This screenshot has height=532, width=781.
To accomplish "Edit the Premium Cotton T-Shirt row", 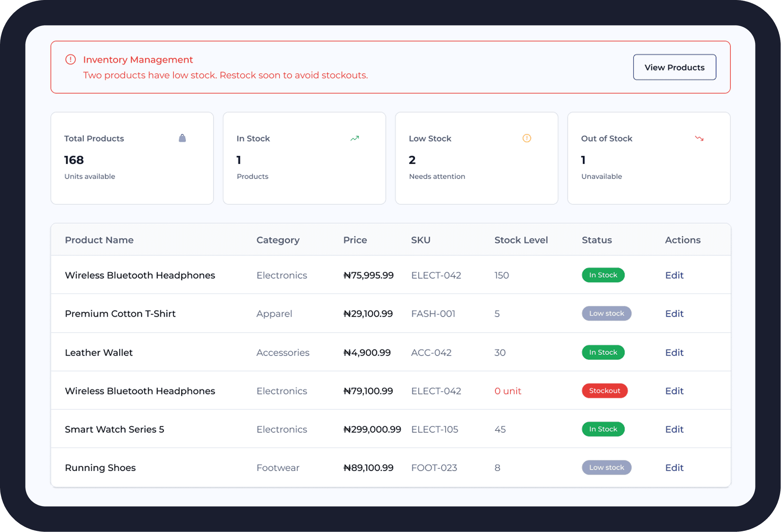I will point(674,314).
